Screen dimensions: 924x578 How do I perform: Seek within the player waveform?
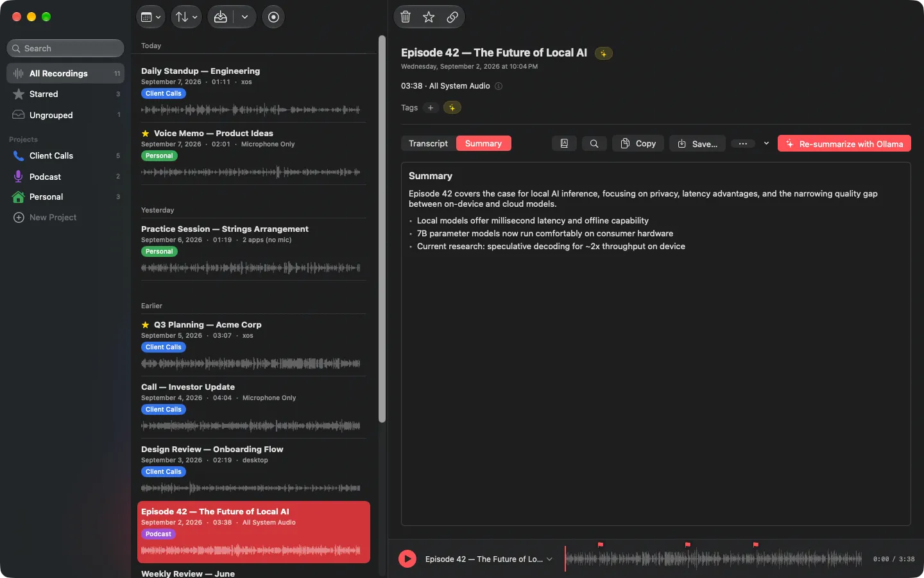tap(714, 559)
